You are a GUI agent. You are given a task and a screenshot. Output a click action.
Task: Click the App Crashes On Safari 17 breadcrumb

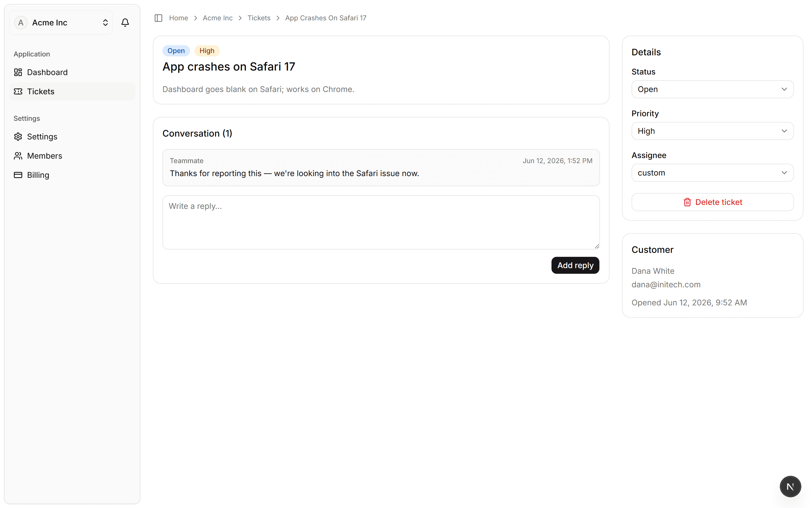click(x=325, y=18)
